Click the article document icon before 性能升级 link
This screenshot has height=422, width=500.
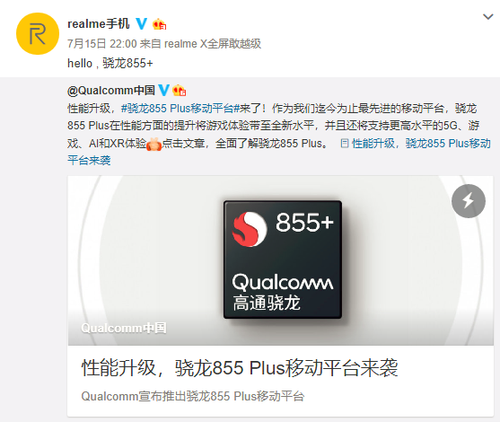tap(345, 143)
